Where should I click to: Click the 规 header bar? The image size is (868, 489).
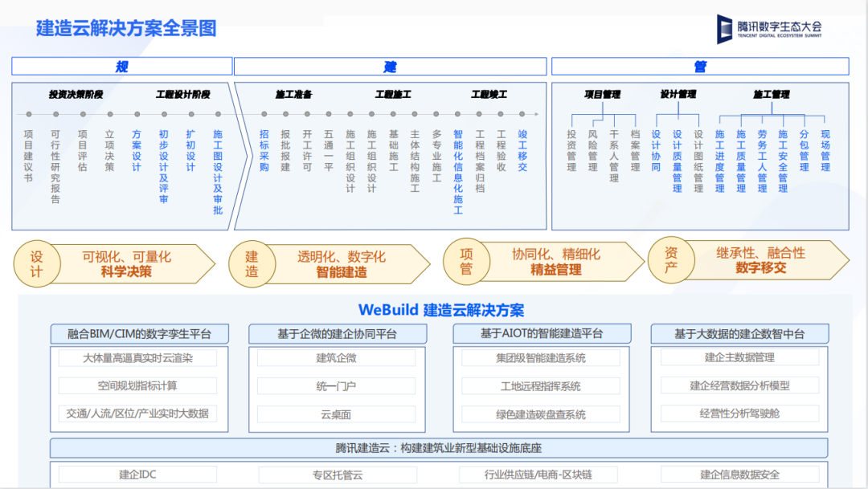click(122, 67)
